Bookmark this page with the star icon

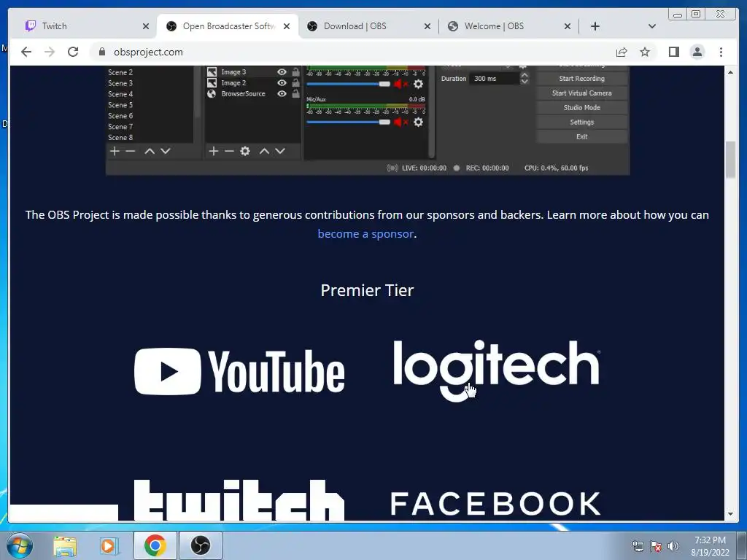coord(645,52)
